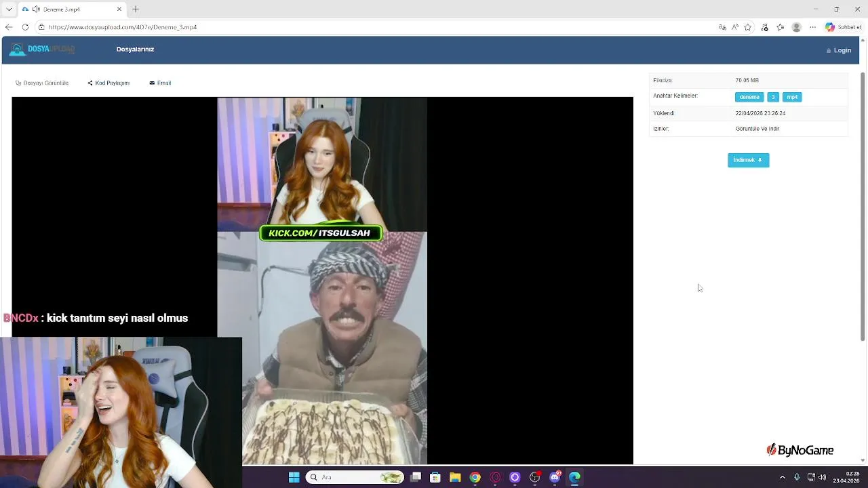The width and height of the screenshot is (868, 488).
Task: Open the Windows Start menu
Action: click(x=294, y=477)
